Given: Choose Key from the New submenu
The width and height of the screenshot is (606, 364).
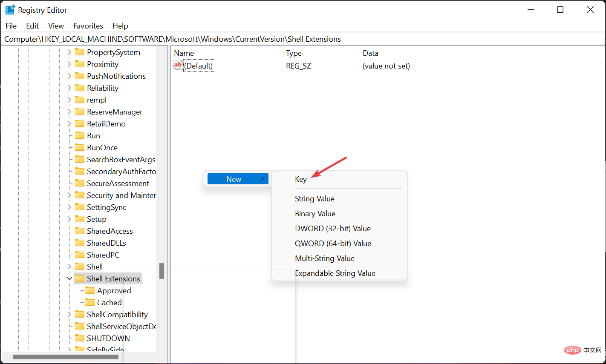Looking at the screenshot, I should click(301, 179).
